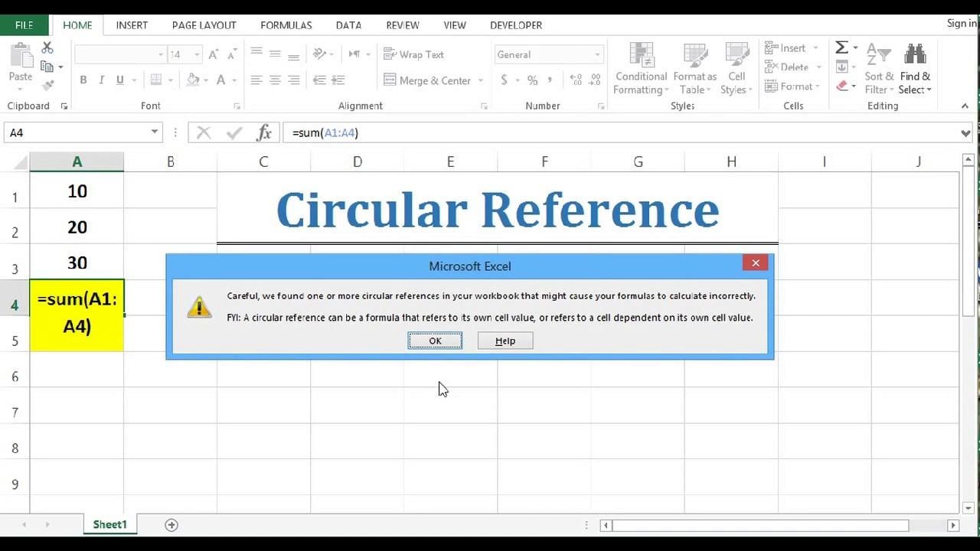The image size is (980, 551).
Task: Toggle Underline formatting
Action: coord(119,80)
